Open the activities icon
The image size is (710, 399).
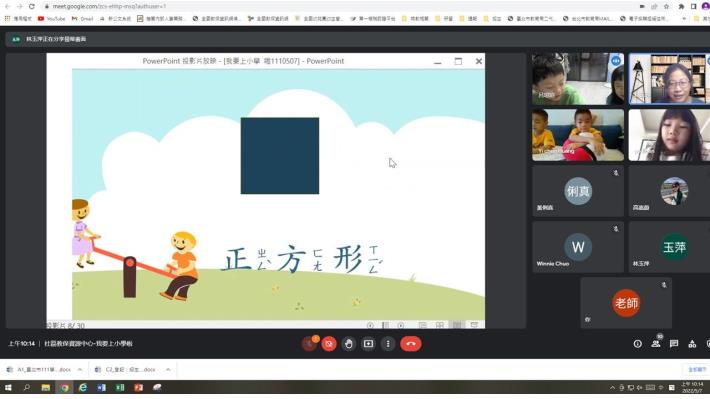click(692, 344)
